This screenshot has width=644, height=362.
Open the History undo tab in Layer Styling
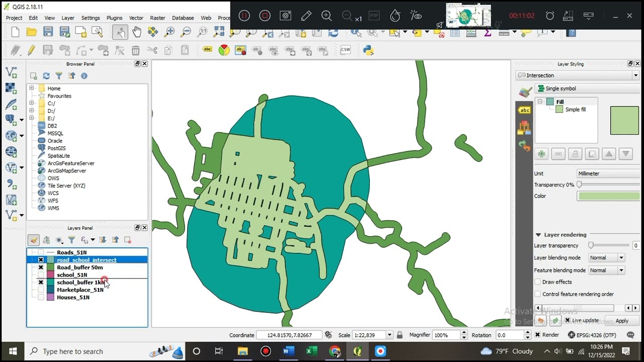pos(524,146)
